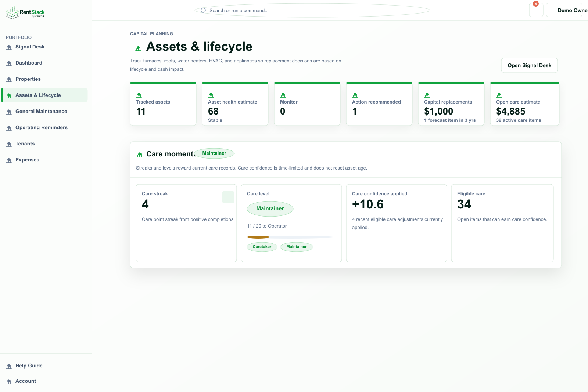Click the $1,000 capital replacements value

(438, 111)
